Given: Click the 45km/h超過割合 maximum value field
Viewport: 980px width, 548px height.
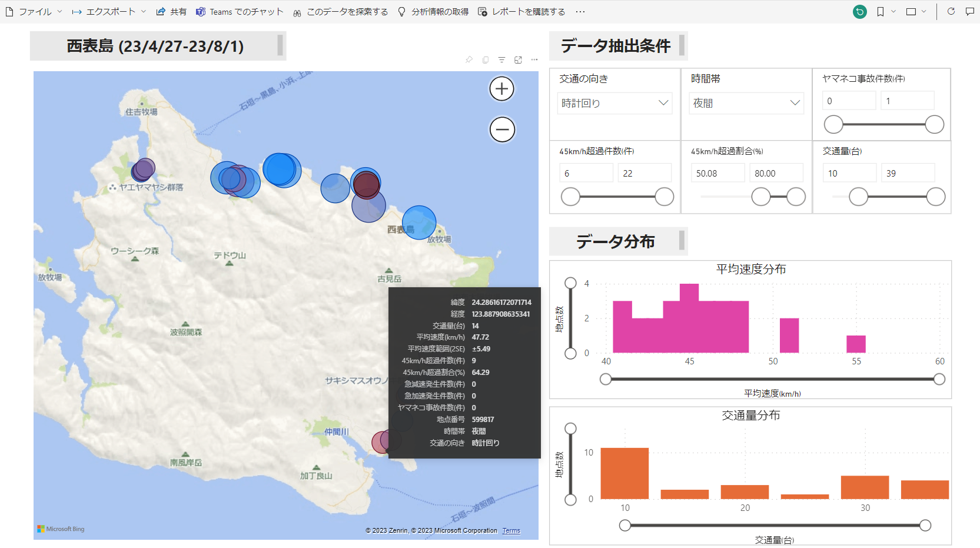Looking at the screenshot, I should [x=776, y=173].
